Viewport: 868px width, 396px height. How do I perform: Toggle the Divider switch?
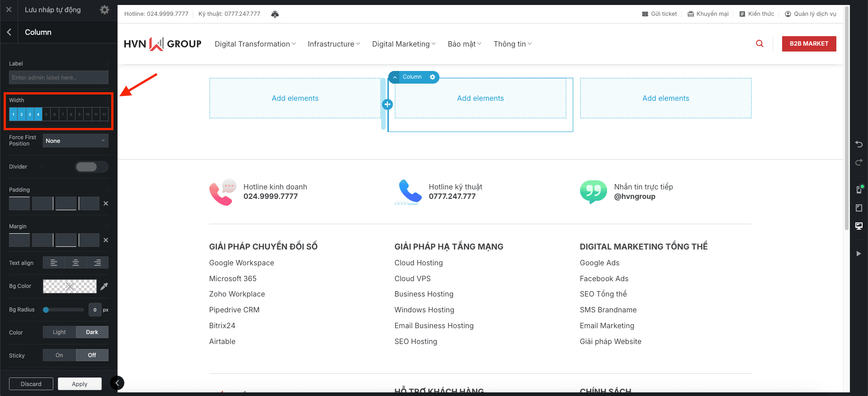91,167
